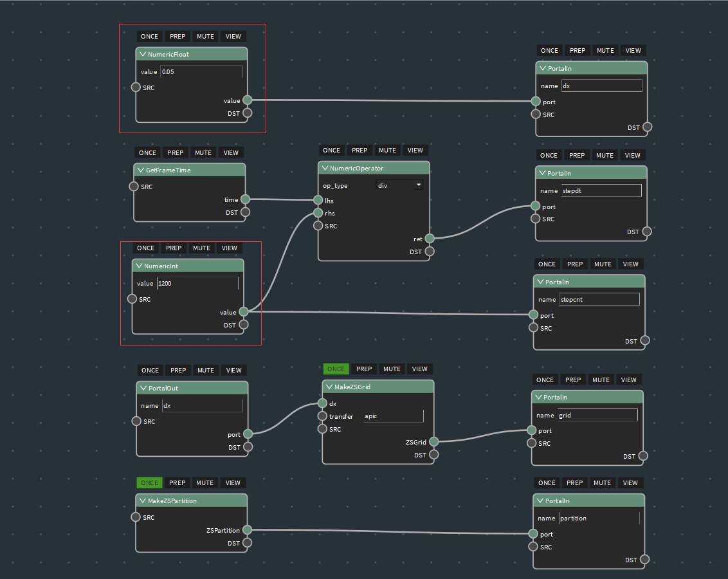Viewport: 728px width, 579px height.
Task: Toggle MUTE on the NumericOperator node
Action: pyautogui.click(x=387, y=151)
